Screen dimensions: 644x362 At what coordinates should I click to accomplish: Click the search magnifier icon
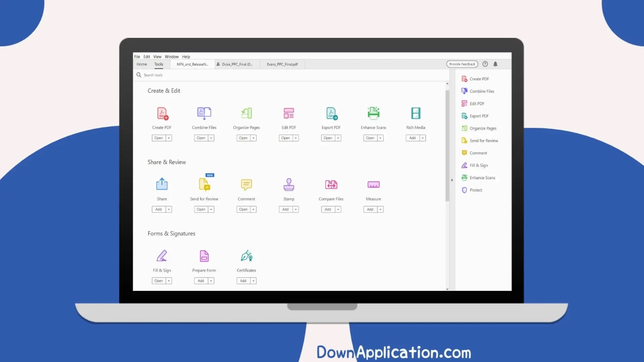pos(139,75)
